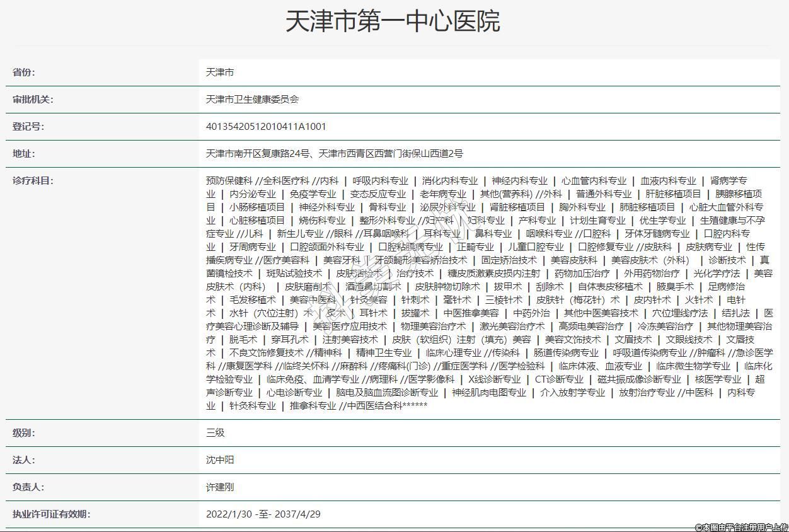This screenshot has height=532, width=789.
Task: Click 肝脏移植项目 in the department list
Action: [673, 194]
